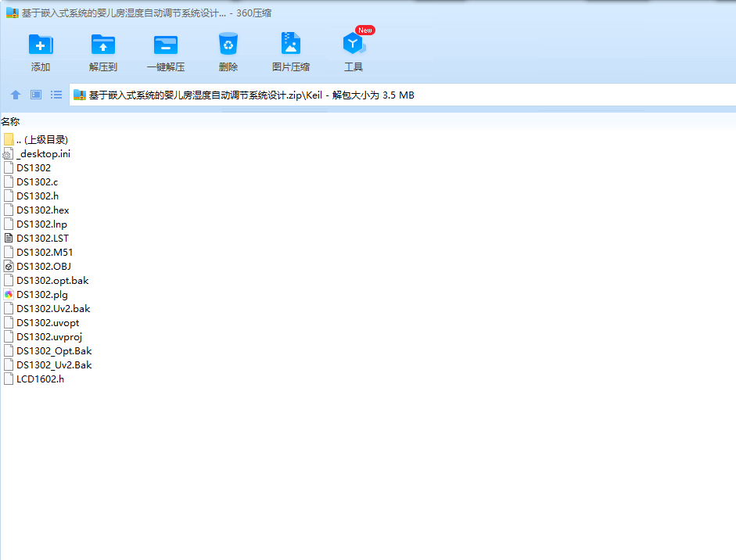736x560 pixels.
Task: Click the 添加 (Add) toolbar icon
Action: click(x=41, y=45)
